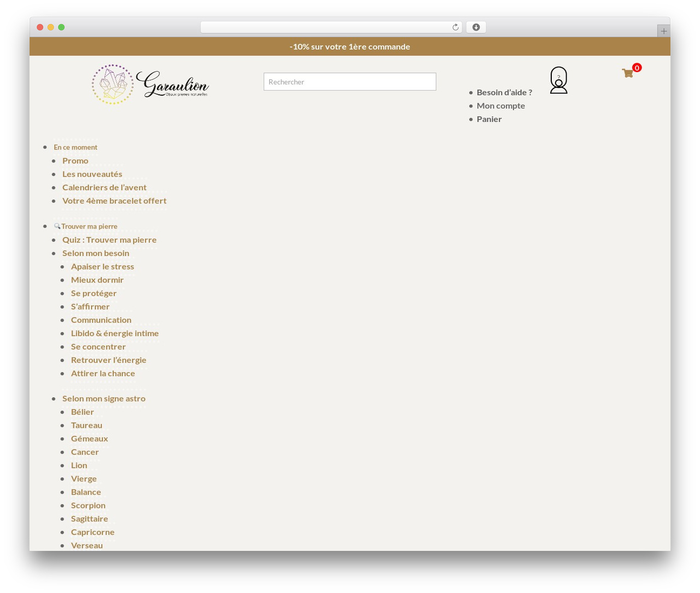Select Communication category

101,320
